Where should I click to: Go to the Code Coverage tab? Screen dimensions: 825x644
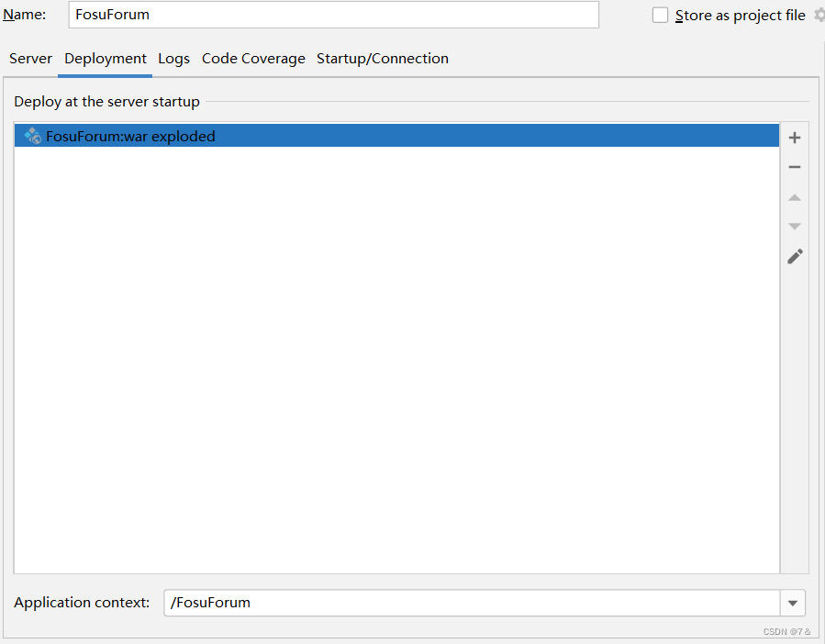(253, 59)
